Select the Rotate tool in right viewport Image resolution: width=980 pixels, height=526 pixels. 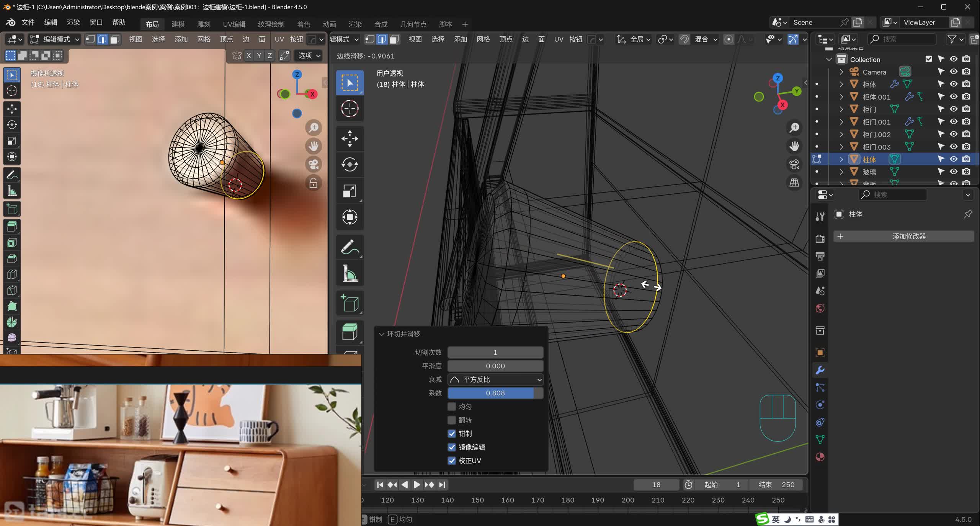click(x=350, y=165)
